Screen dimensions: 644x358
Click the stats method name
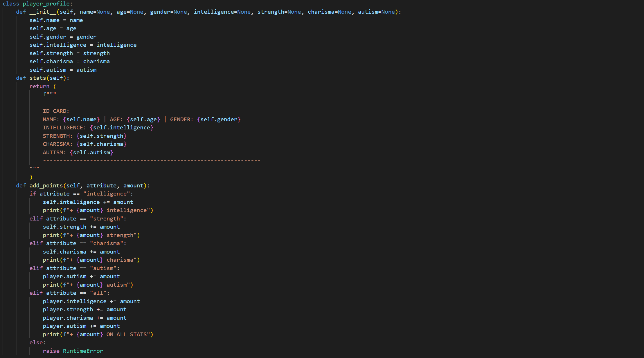38,78
